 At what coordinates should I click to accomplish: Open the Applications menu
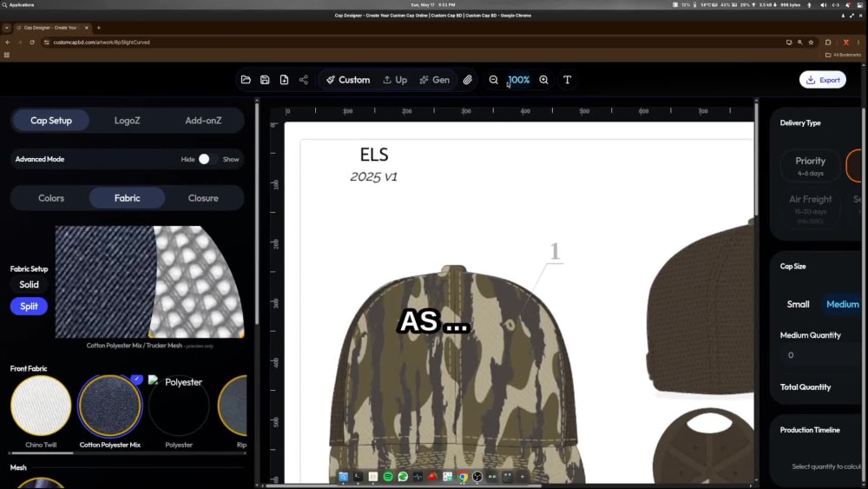click(x=19, y=4)
